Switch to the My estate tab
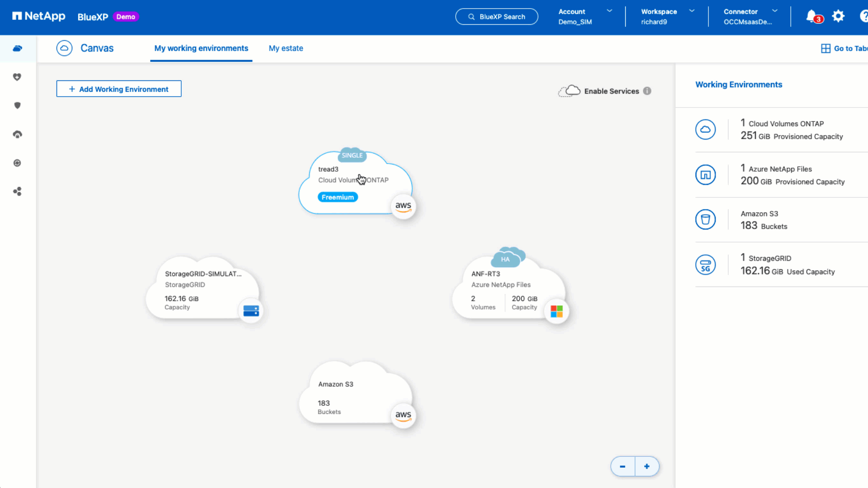Screen dimensions: 868x488 tap(285, 48)
